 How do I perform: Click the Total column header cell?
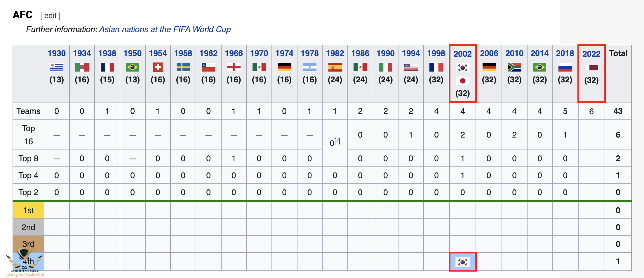pos(618,53)
